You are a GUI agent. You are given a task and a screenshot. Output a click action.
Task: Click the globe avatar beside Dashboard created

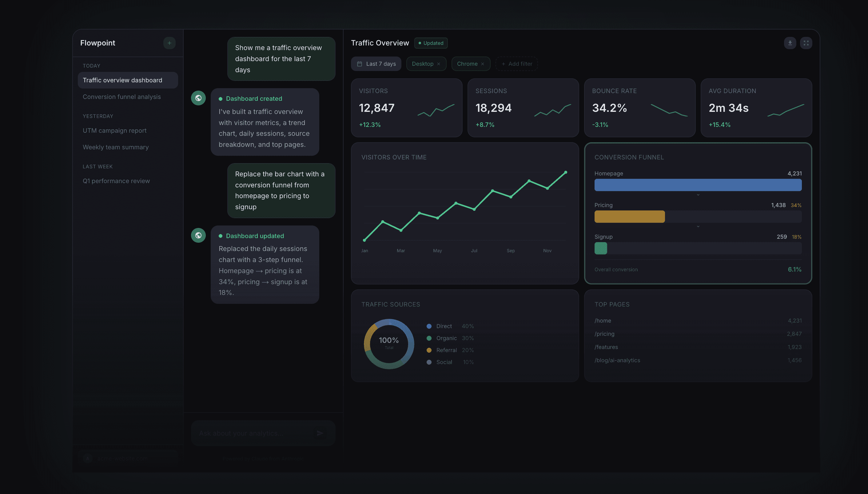tap(198, 98)
